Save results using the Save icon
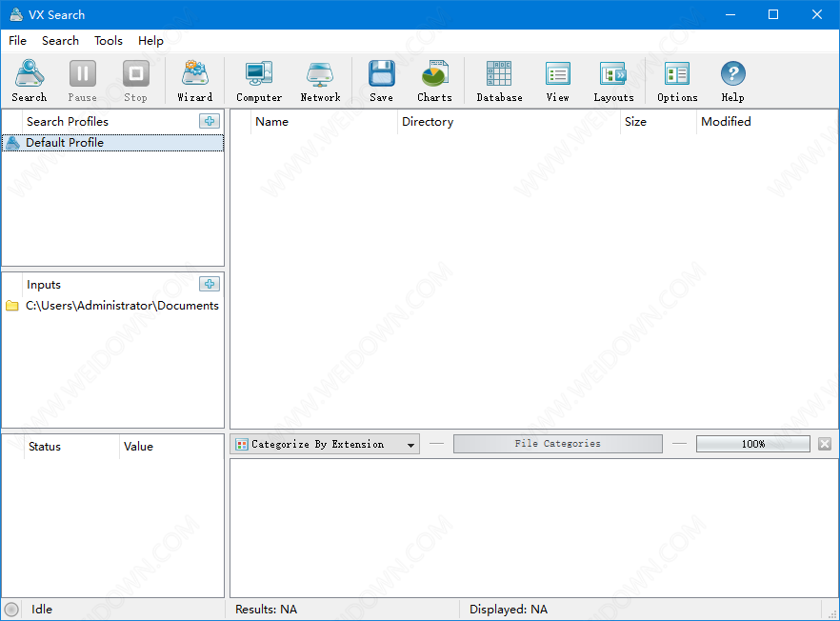This screenshot has width=840, height=621. click(381, 81)
